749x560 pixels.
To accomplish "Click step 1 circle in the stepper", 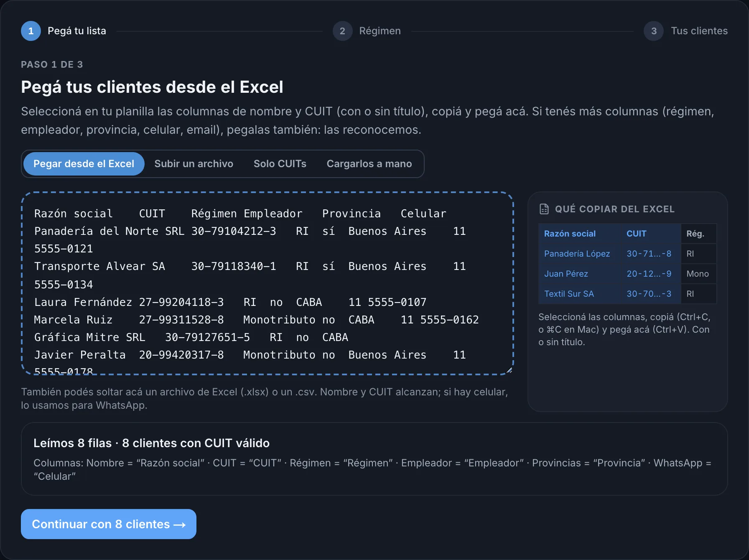I will coord(31,31).
